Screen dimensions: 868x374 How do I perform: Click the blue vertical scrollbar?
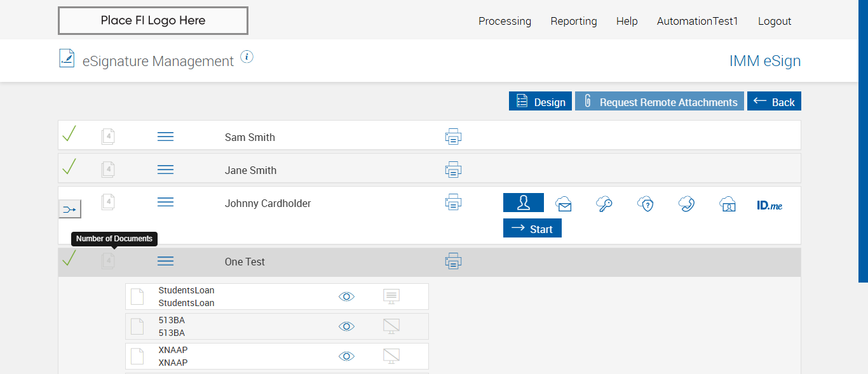point(863,140)
